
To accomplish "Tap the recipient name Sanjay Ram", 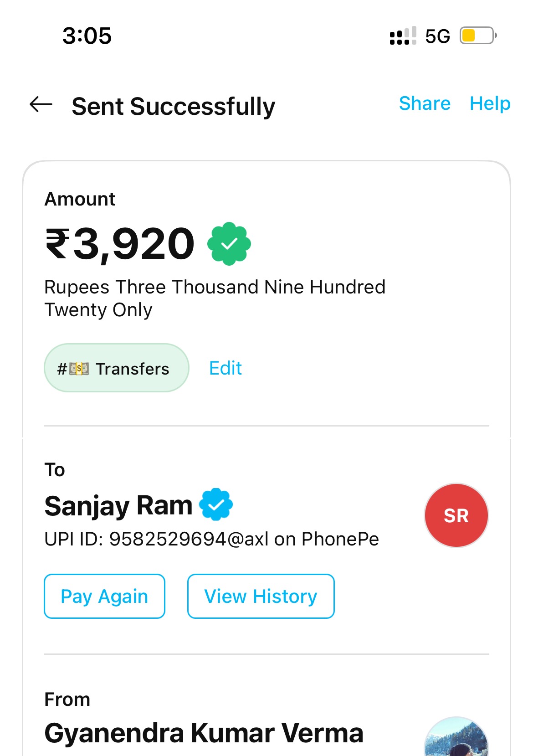I will 118,506.
